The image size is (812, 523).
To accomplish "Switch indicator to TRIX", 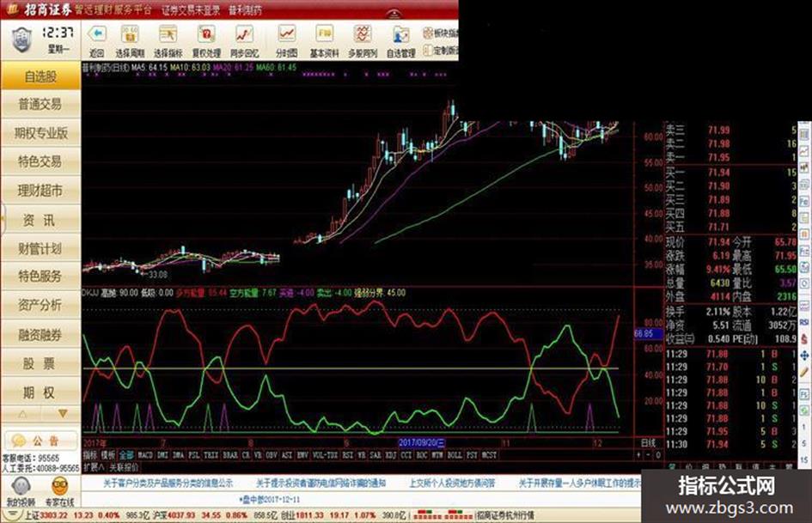I will pyautogui.click(x=211, y=455).
